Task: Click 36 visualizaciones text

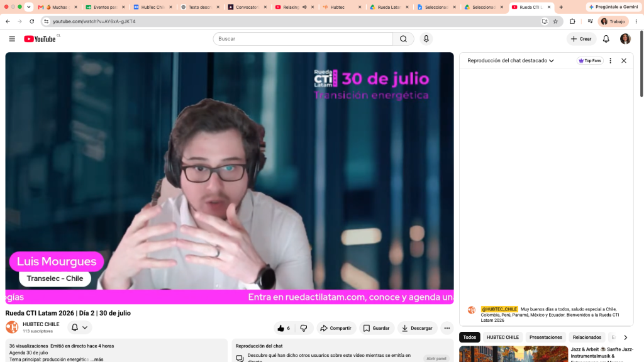Action: (x=29, y=346)
